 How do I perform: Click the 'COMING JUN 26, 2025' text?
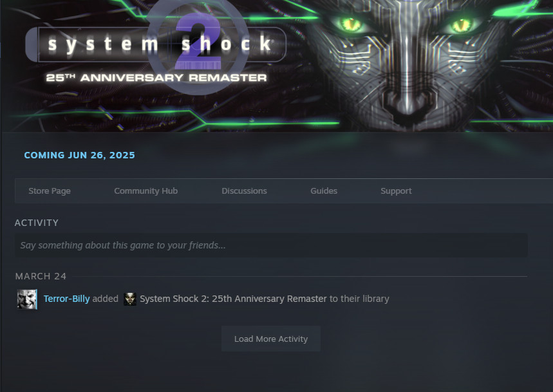(79, 155)
